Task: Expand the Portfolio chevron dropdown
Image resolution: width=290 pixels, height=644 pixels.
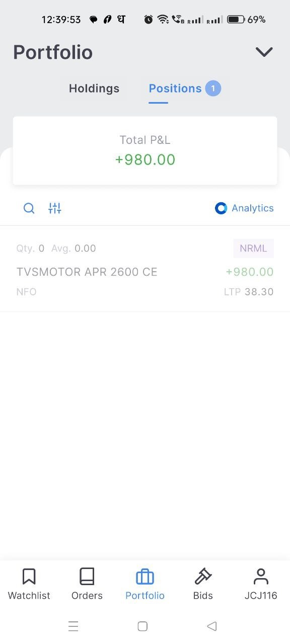Action: (264, 52)
